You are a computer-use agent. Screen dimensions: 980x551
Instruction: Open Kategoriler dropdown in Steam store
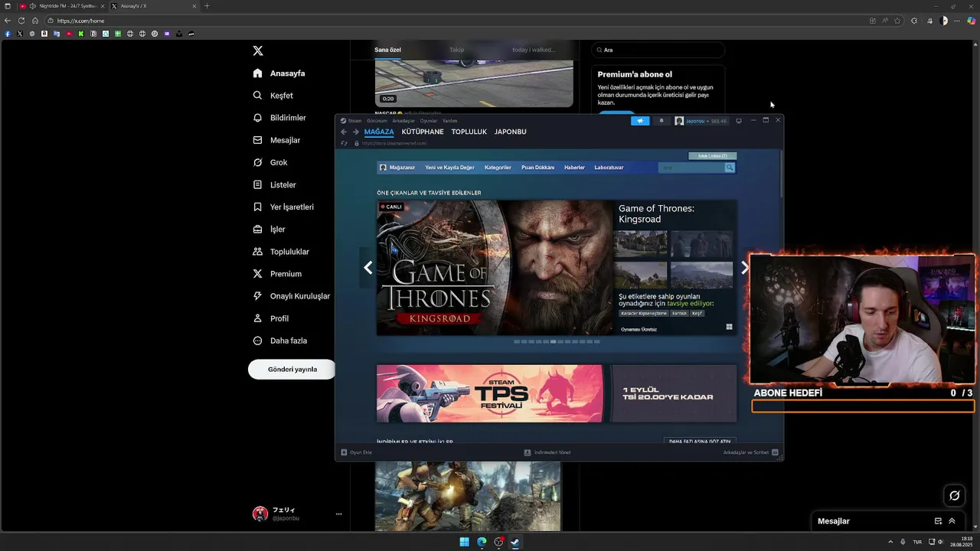(498, 168)
